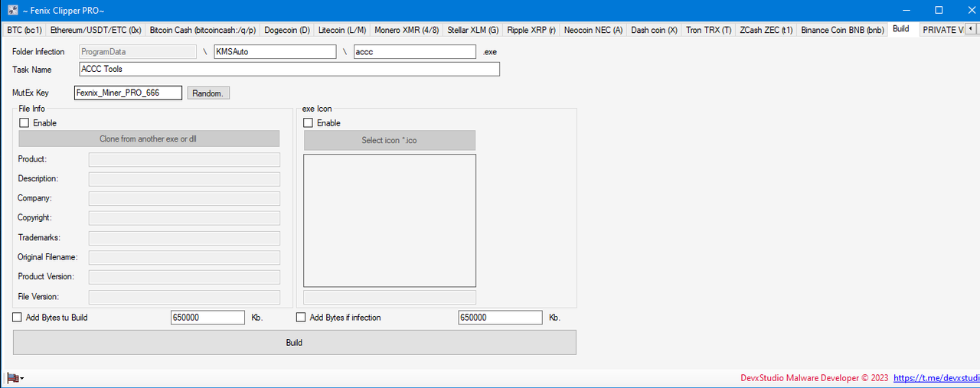The image size is (980, 388).
Task: Click the Original Filename field
Action: tap(185, 258)
